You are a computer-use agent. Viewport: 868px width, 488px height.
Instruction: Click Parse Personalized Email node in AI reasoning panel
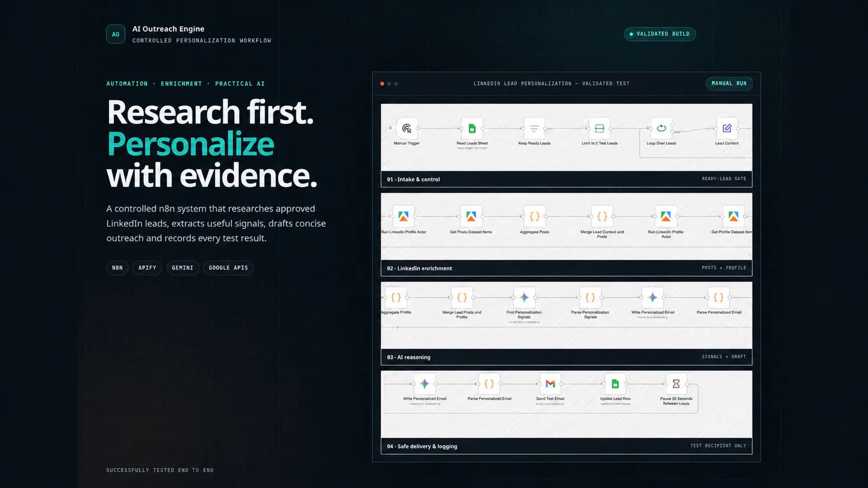tap(718, 298)
